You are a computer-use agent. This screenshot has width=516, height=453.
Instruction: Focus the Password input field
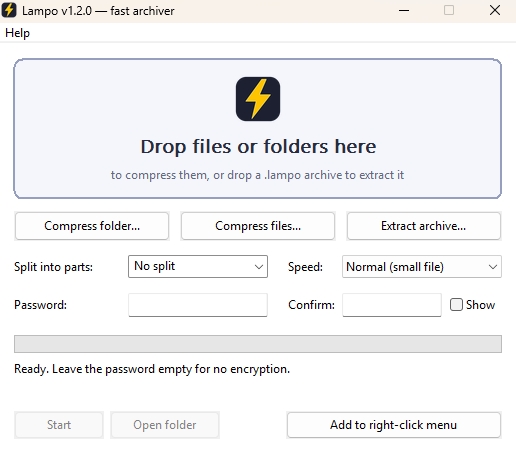[198, 305]
